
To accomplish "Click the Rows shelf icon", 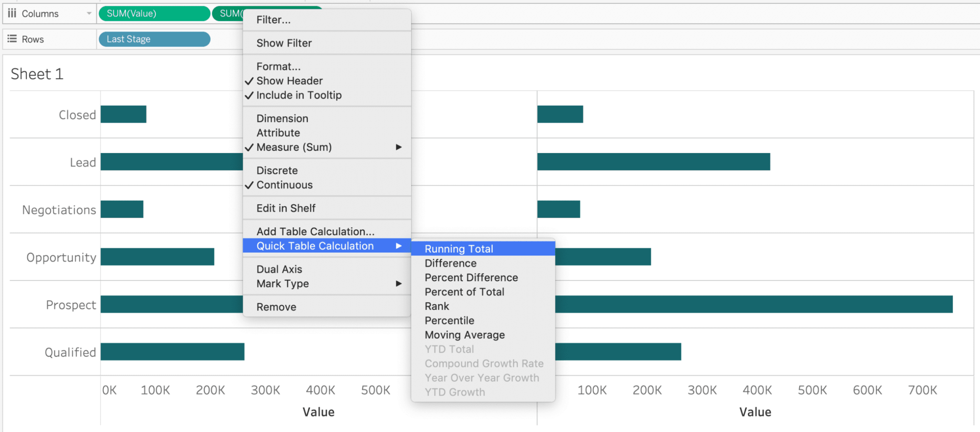I will click(x=12, y=39).
